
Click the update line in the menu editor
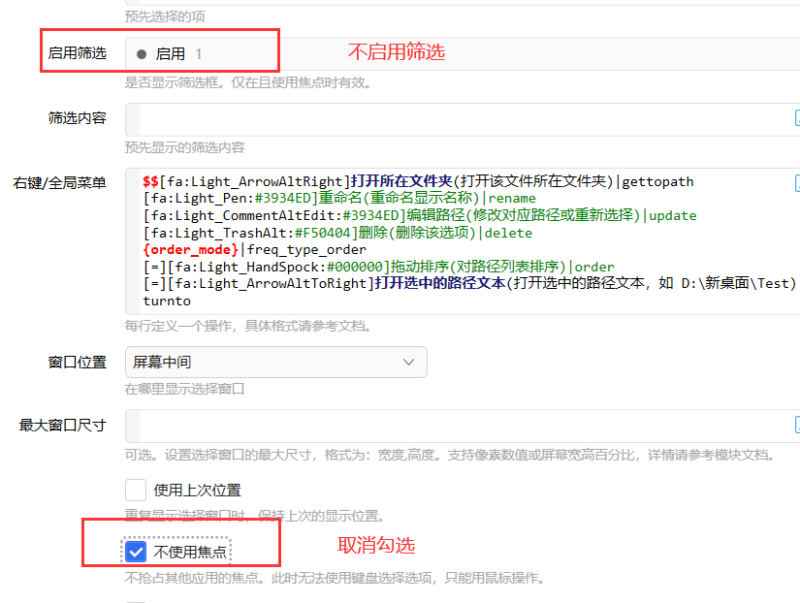click(x=419, y=215)
